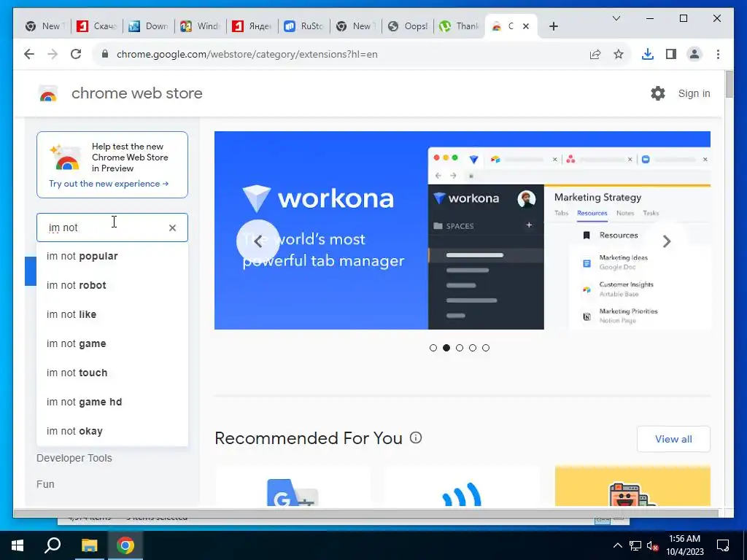This screenshot has height=560, width=747.
Task: Choose suggestion 'im not robot'
Action: point(112,285)
